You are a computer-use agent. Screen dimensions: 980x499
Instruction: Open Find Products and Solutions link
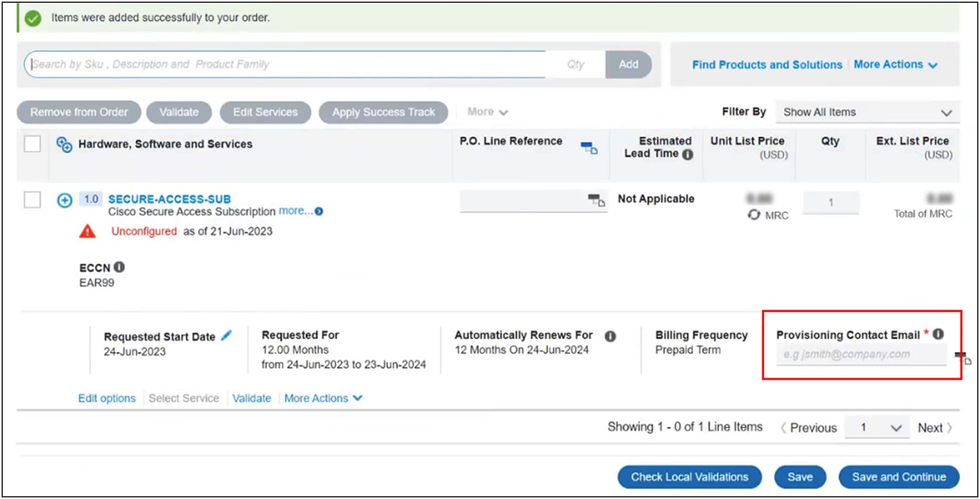(767, 65)
